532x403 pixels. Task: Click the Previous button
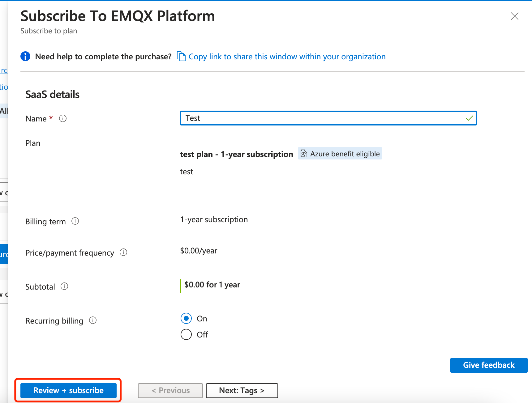pos(170,390)
